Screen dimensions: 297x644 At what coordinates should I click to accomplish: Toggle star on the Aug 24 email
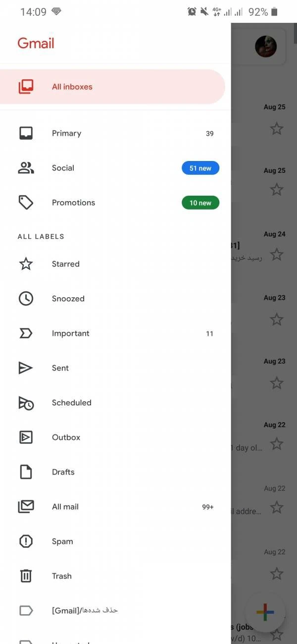[x=277, y=255]
